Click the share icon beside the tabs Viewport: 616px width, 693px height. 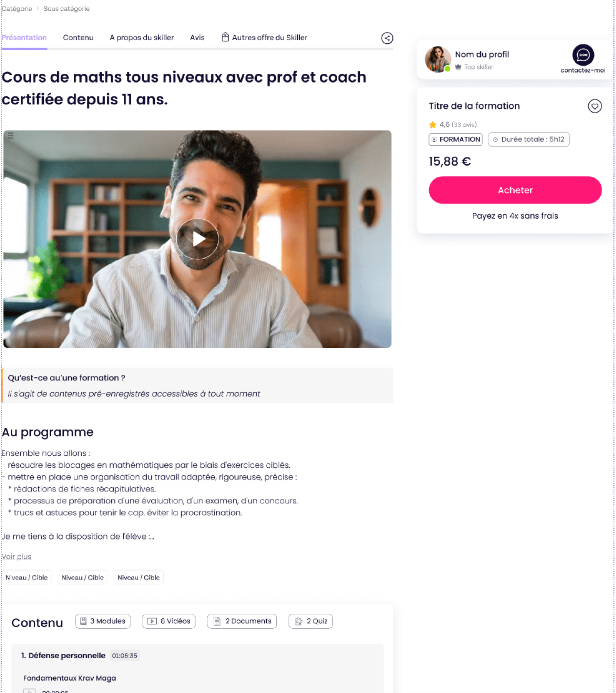(x=387, y=38)
